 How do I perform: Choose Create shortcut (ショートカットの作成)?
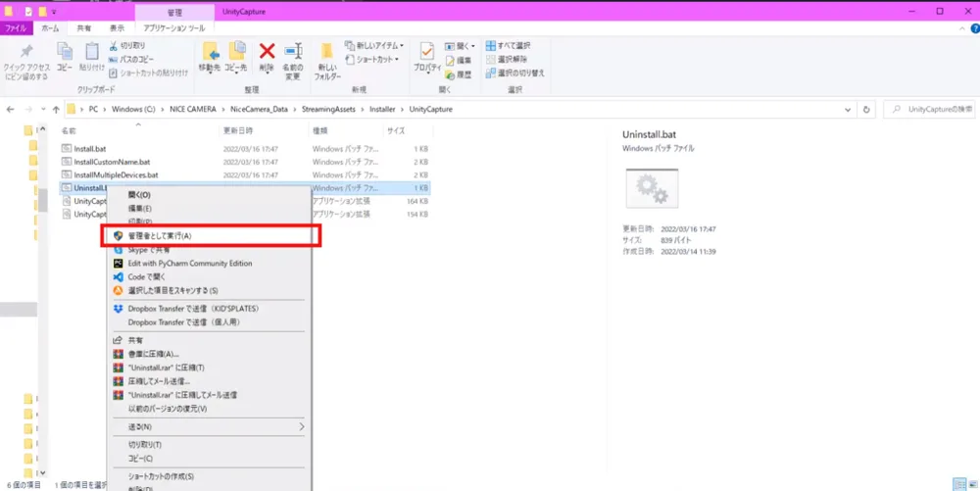click(210, 476)
